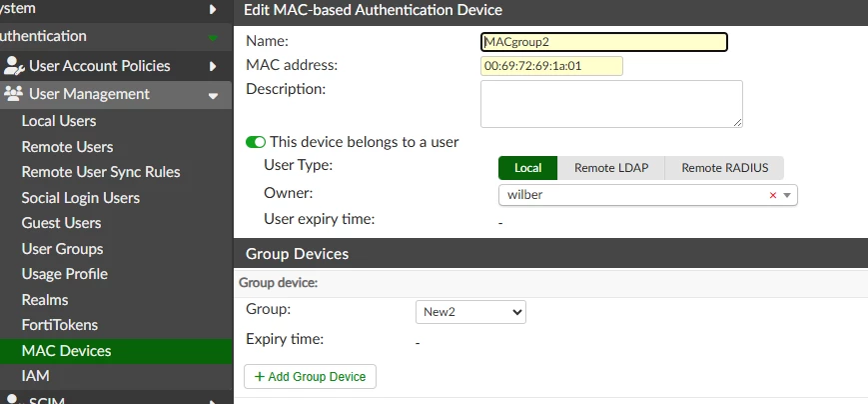Select Remote RADIUS user type
This screenshot has width=868, height=404.
click(x=724, y=168)
